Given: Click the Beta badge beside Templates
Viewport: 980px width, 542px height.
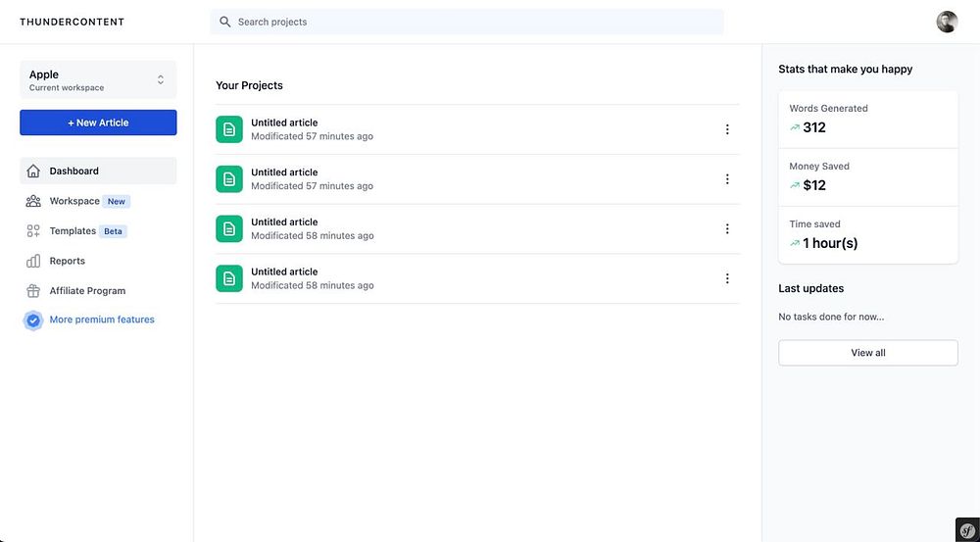Looking at the screenshot, I should click(113, 231).
